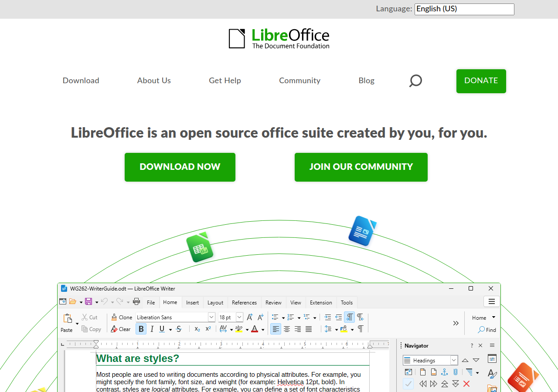
Task: Click the DONATE button
Action: [481, 81]
